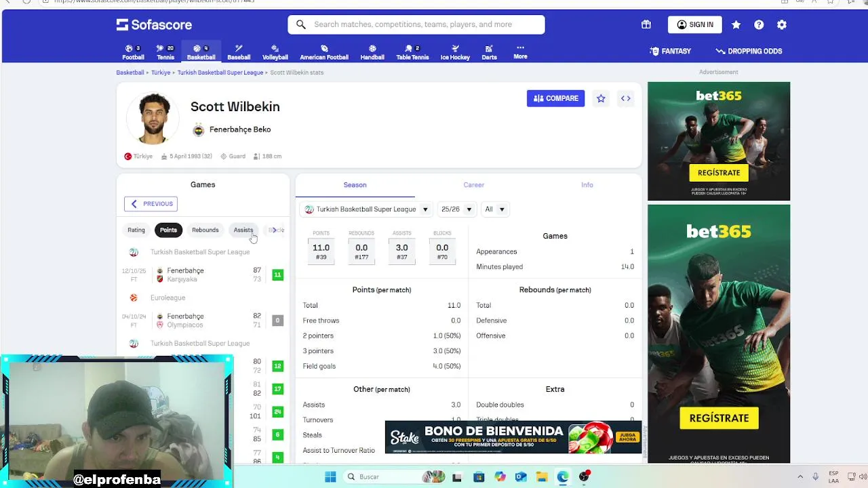Open the Table Tennis section
Image resolution: width=868 pixels, height=488 pixels.
(412, 52)
